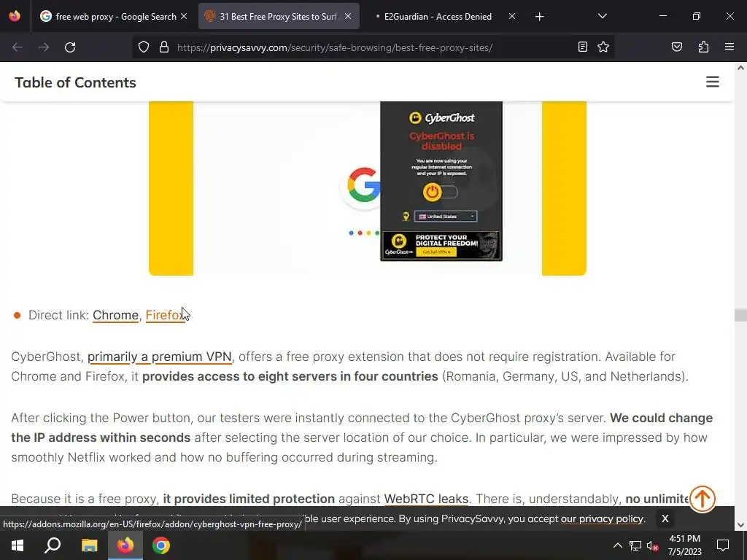
Task: Dismiss the cookie notice with X
Action: click(x=665, y=518)
